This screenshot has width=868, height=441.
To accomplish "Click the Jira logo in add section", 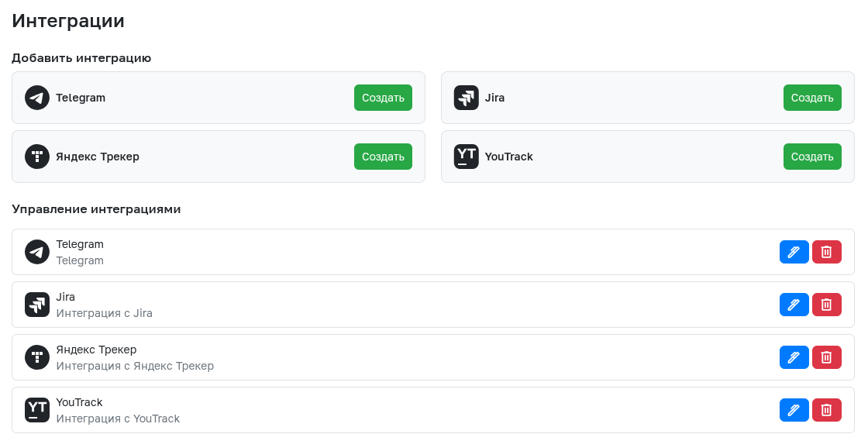I will coord(466,98).
